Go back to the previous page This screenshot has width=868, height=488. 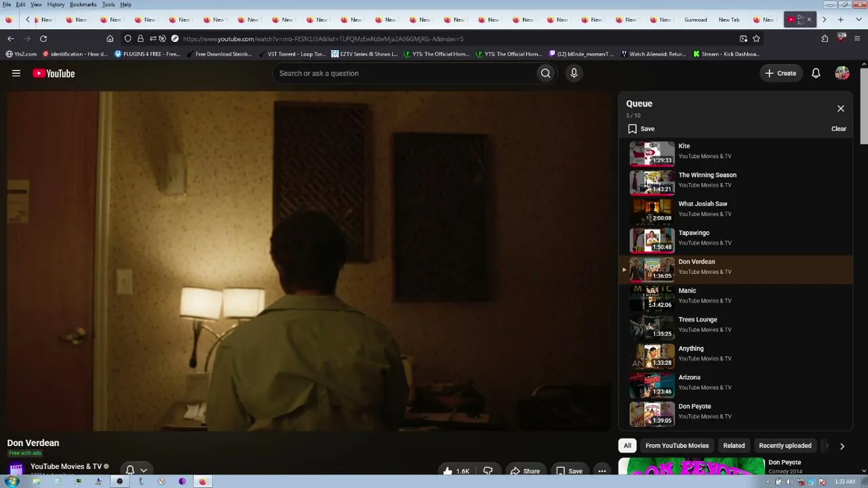tap(11, 39)
